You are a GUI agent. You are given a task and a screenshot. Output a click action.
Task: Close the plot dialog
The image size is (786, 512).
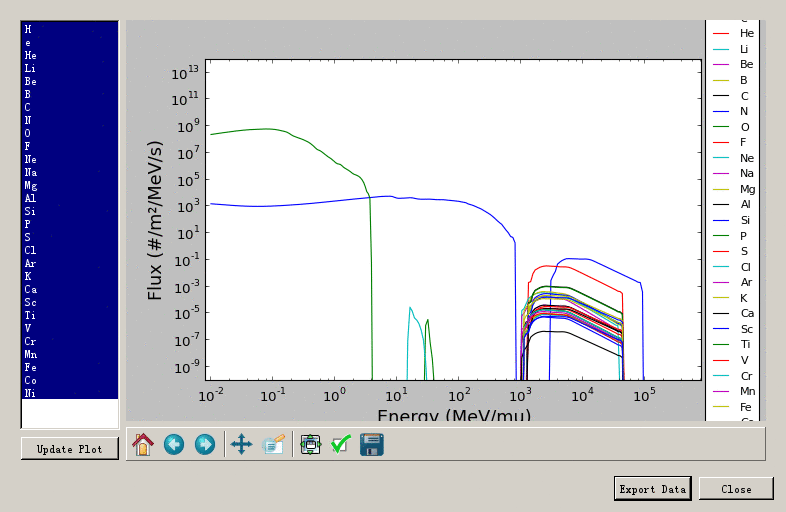(736, 489)
